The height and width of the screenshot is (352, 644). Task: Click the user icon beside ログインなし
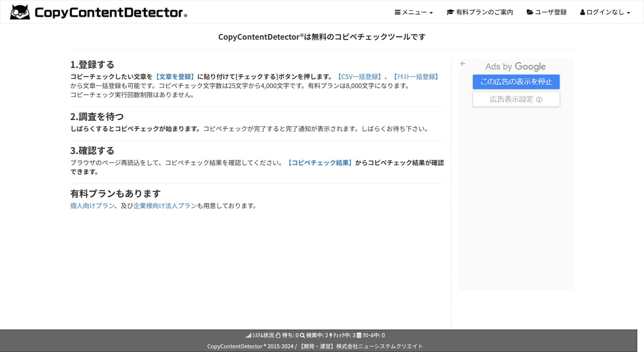582,12
